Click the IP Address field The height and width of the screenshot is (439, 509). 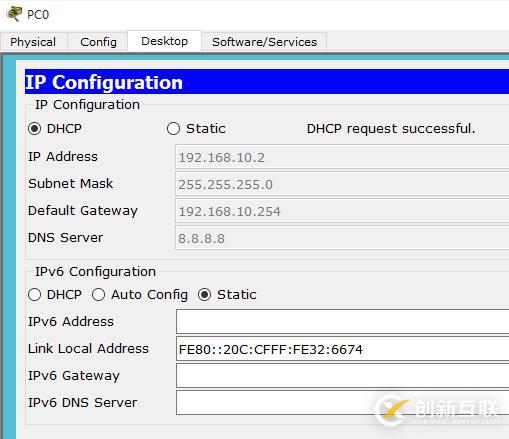(342, 157)
